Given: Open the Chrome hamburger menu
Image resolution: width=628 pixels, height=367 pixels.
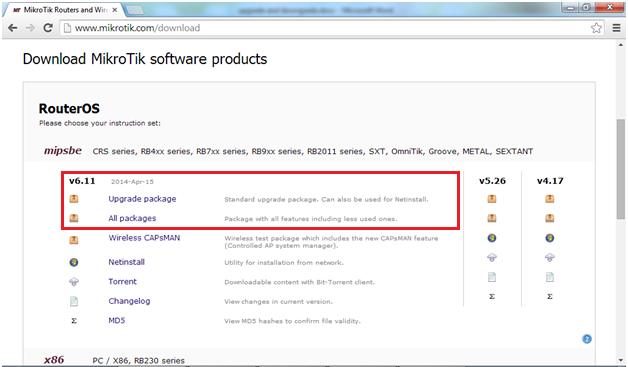Looking at the screenshot, I should coord(617,28).
